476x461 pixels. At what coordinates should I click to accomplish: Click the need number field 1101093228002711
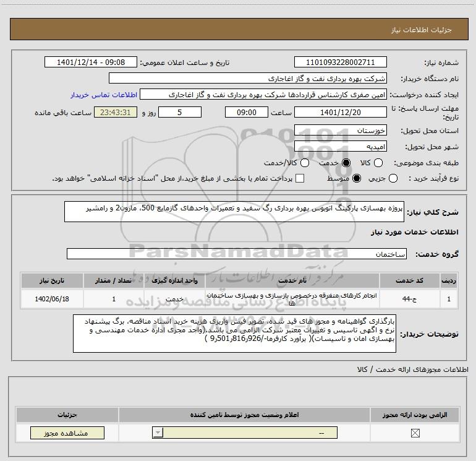point(340,62)
